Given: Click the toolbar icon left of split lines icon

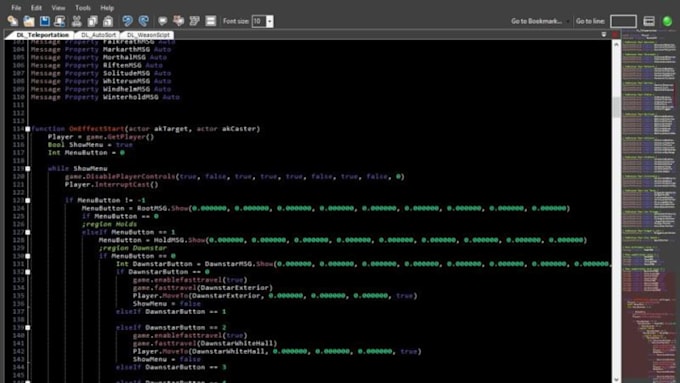Looking at the screenshot, I should tap(194, 21).
